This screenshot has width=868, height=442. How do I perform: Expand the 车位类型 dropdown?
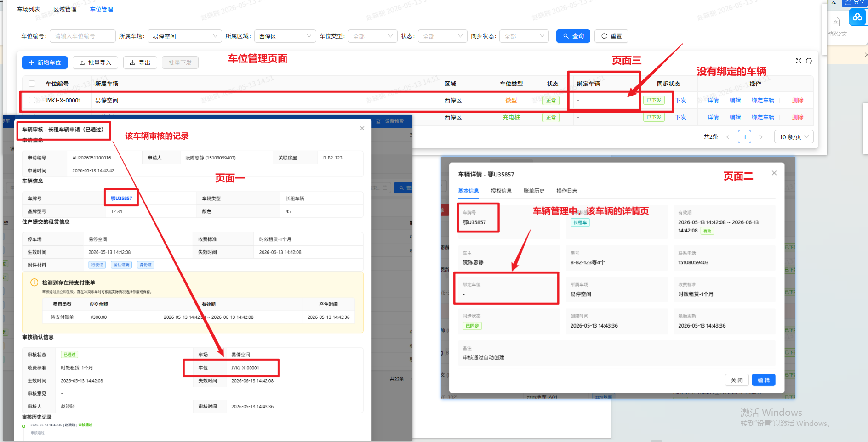[x=372, y=36]
